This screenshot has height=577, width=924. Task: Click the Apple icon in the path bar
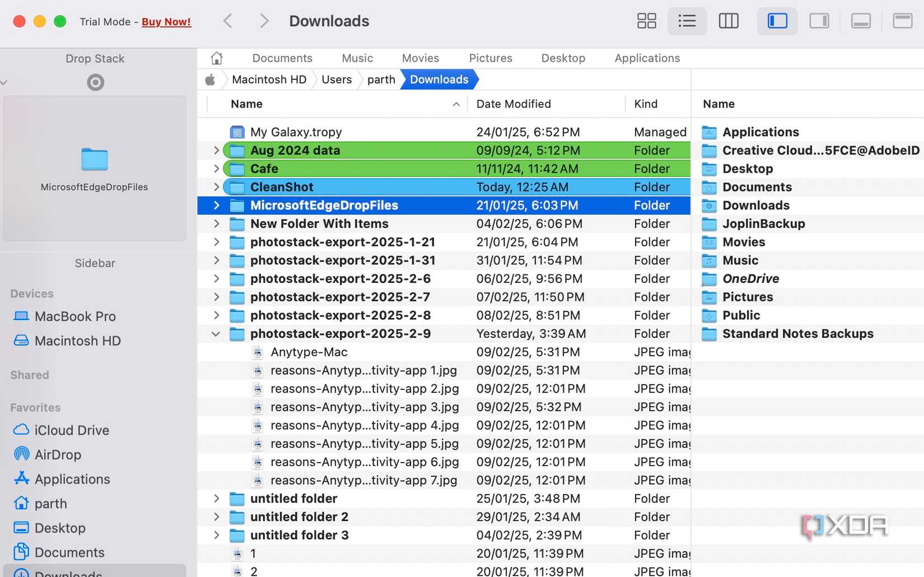210,79
